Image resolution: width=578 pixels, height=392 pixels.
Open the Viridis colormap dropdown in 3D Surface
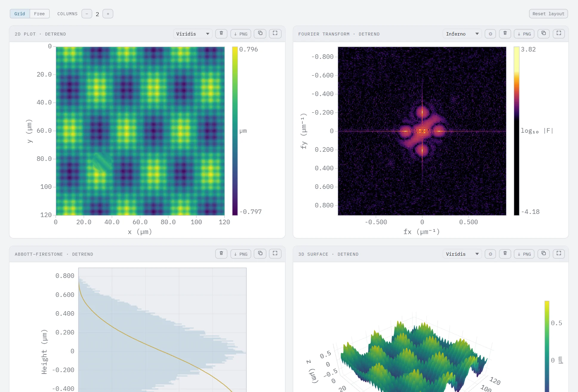click(x=462, y=254)
